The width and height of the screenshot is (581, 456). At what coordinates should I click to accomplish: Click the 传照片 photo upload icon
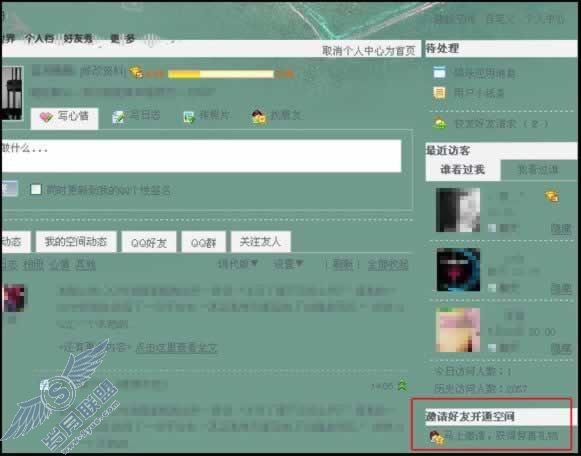(189, 117)
